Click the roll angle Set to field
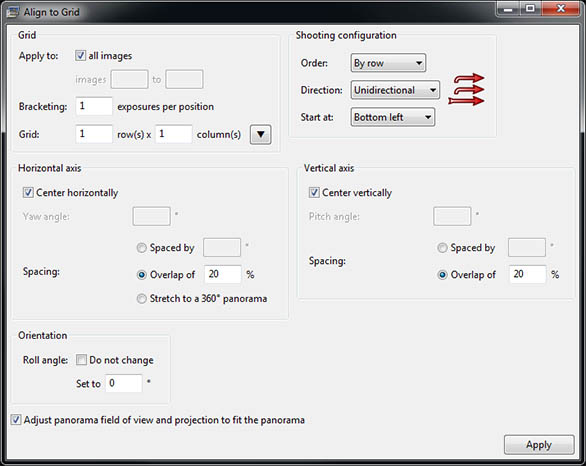Image resolution: width=586 pixels, height=466 pixels. click(x=124, y=383)
